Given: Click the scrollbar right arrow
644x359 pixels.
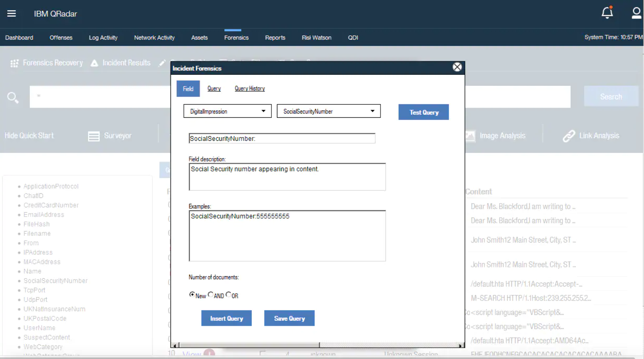Looking at the screenshot, I should tap(460, 345).
